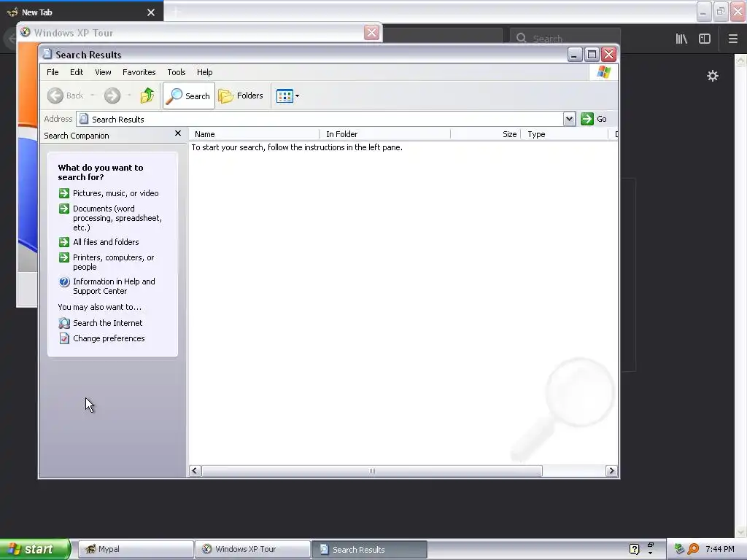Screen dimensions: 747x560
Task: Switch to Windows XP Tour taskbar button
Action: pyautogui.click(x=253, y=549)
